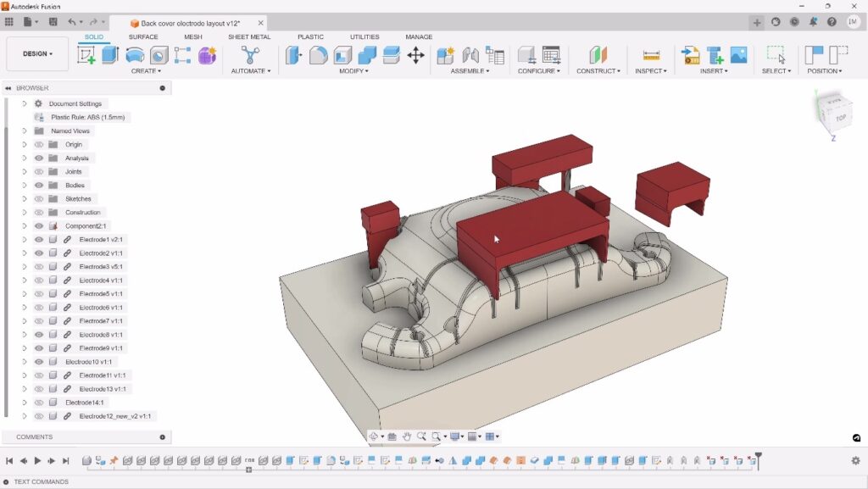
Task: Select the Pan hand tool
Action: tap(407, 436)
